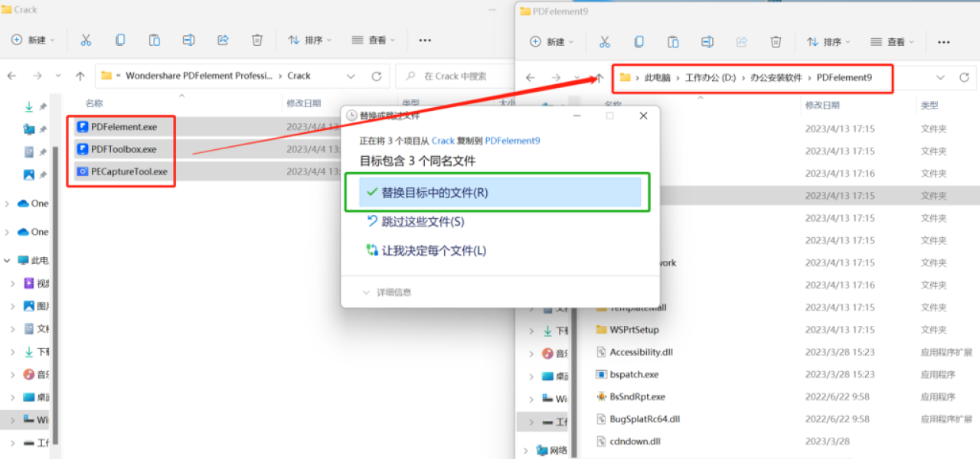Image resolution: width=980 pixels, height=459 pixels.
Task: Sort by 名称 column in Crack window
Action: click(94, 103)
